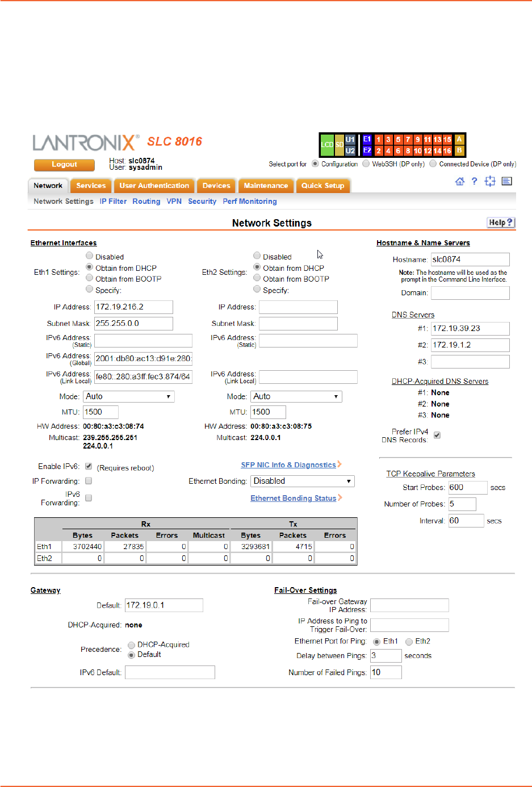
Task: Click the text-page icon at the far right
Action: [x=507, y=181]
